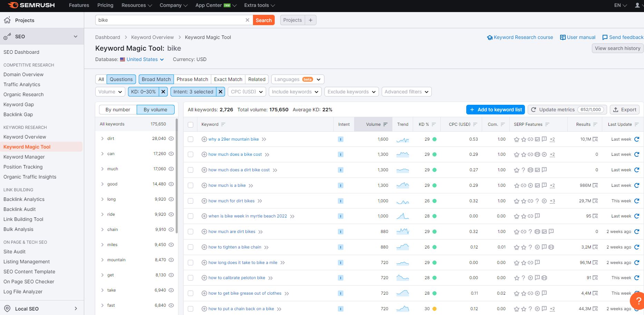Expand the 'dirt' keyword group
The height and width of the screenshot is (315, 644).
point(103,139)
